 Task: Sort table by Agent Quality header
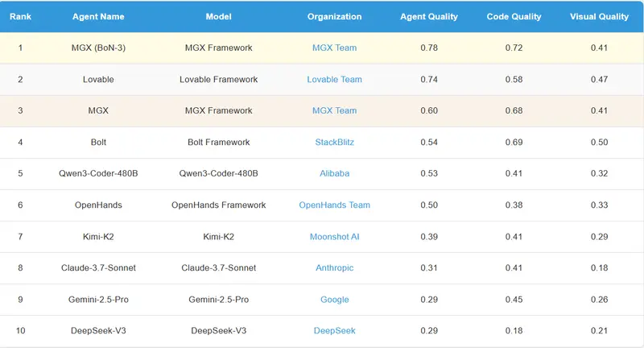pyautogui.click(x=428, y=17)
